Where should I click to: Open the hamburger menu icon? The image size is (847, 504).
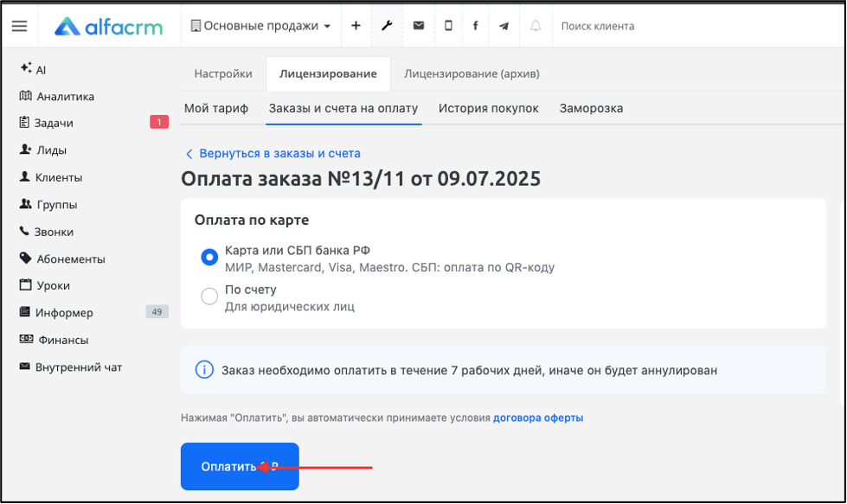[19, 26]
